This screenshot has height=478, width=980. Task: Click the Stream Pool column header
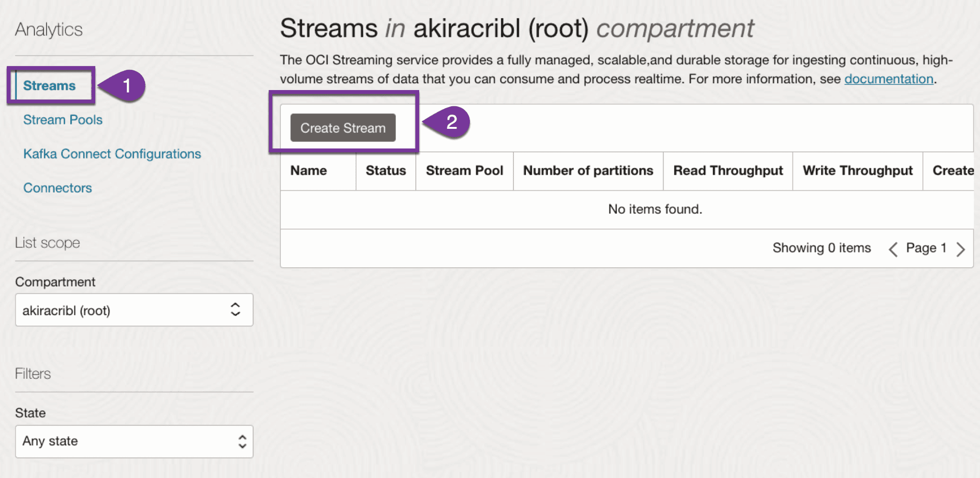pos(464,171)
